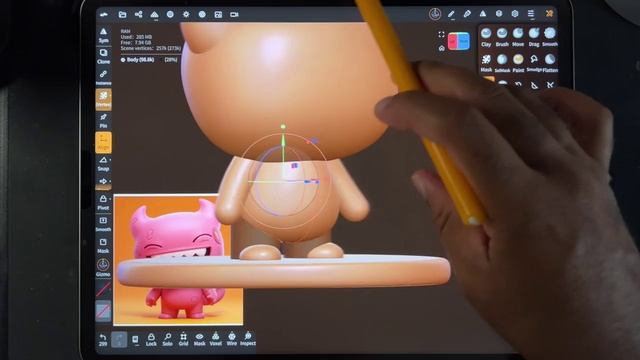Toggle the Grid display
The image size is (640, 360).
point(183,339)
